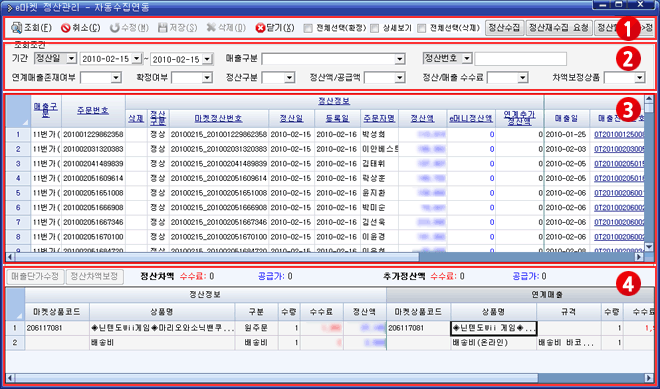Click 20100215_201002051667346 settlement number cell

(x=219, y=222)
